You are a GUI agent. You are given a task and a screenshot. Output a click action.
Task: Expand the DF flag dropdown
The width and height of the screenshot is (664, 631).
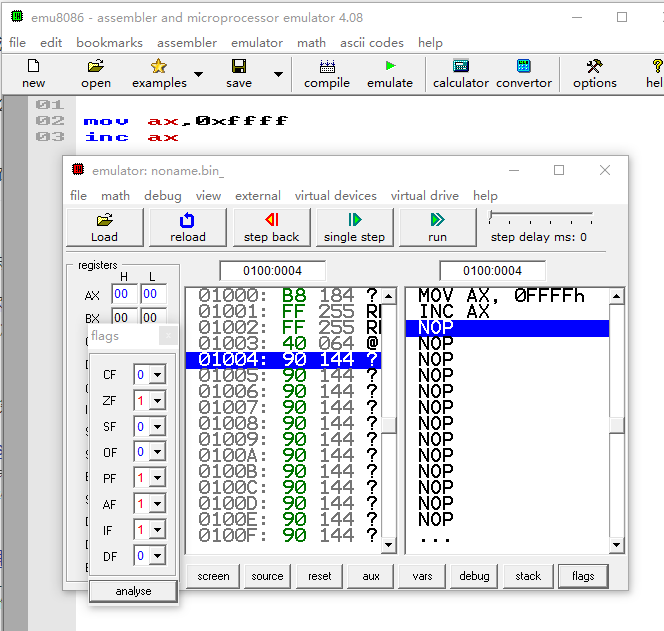point(158,556)
